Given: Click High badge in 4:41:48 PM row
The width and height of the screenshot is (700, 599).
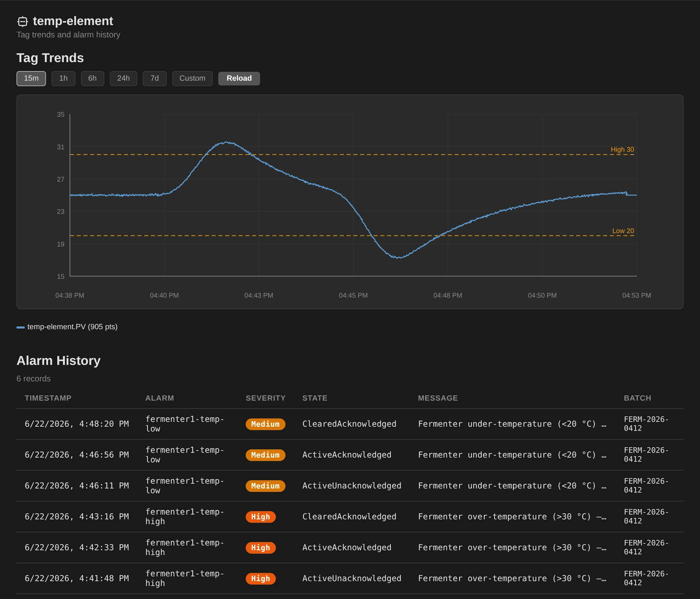Looking at the screenshot, I should [x=260, y=579].
